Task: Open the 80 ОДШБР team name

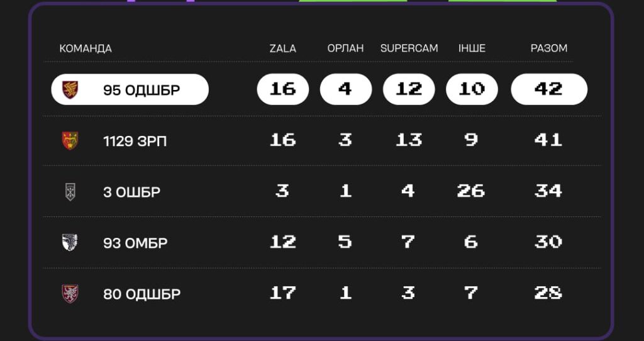Action: click(142, 294)
